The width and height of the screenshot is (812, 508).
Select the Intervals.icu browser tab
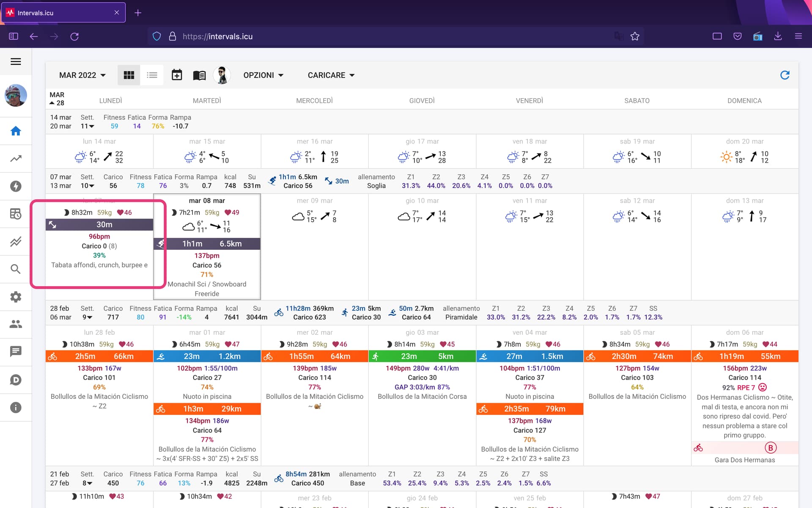click(x=63, y=13)
